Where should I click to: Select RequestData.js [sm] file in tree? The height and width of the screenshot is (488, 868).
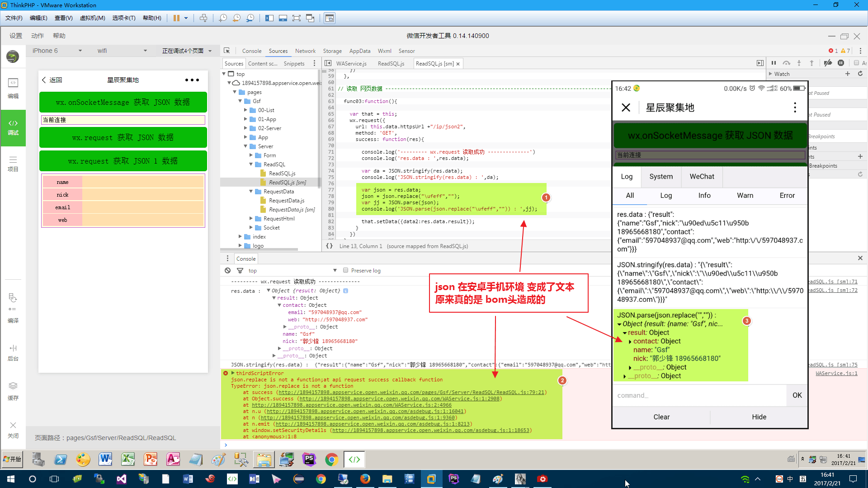click(x=292, y=209)
